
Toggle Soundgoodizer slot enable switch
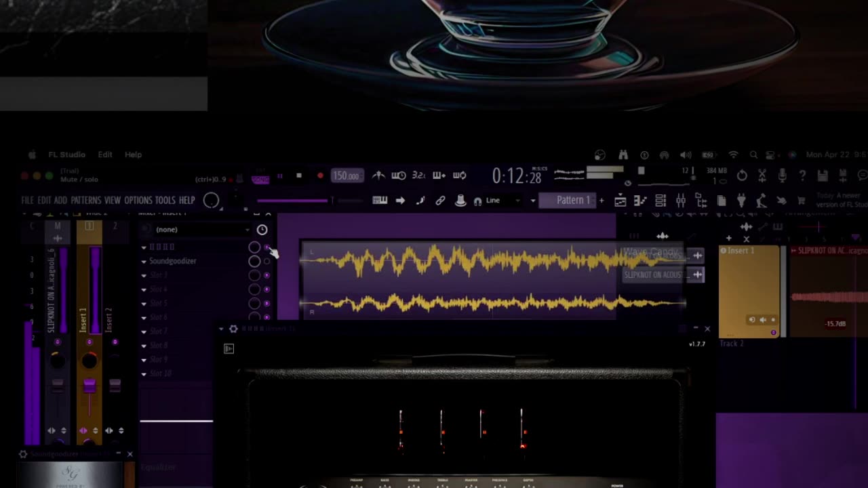pyautogui.click(x=267, y=262)
